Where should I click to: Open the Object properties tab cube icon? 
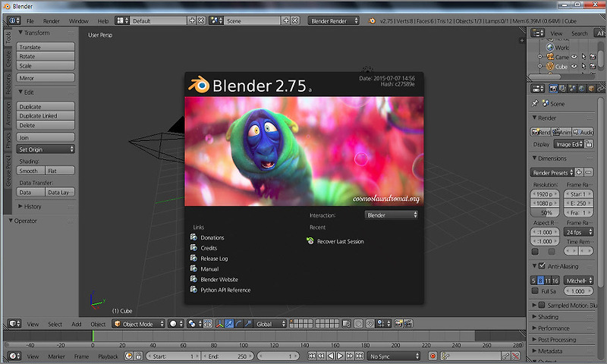[x=591, y=89]
